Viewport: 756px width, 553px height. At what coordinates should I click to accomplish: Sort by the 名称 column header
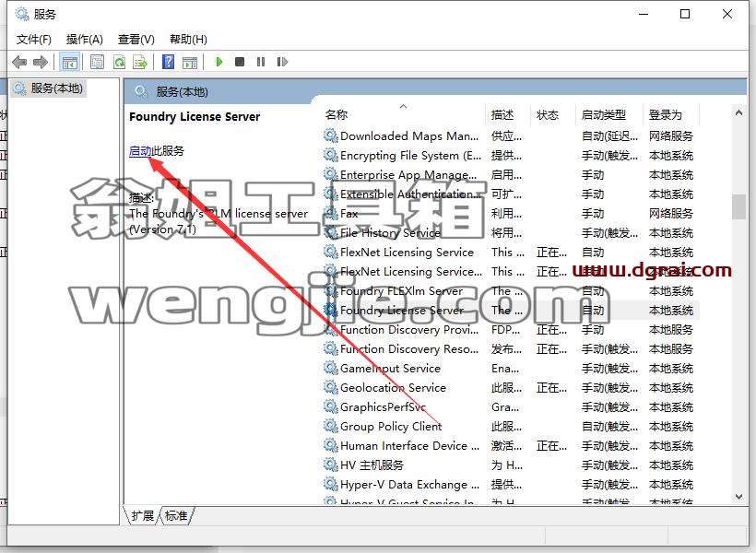[337, 114]
